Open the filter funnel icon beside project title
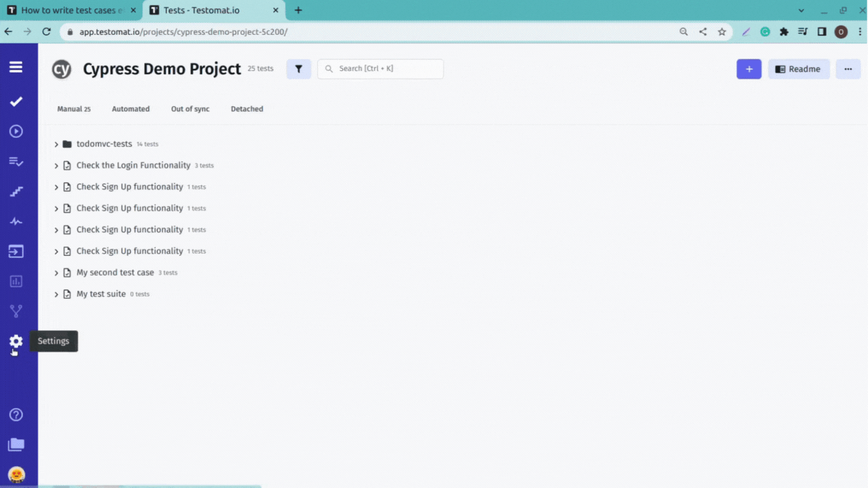The image size is (868, 488). [298, 69]
